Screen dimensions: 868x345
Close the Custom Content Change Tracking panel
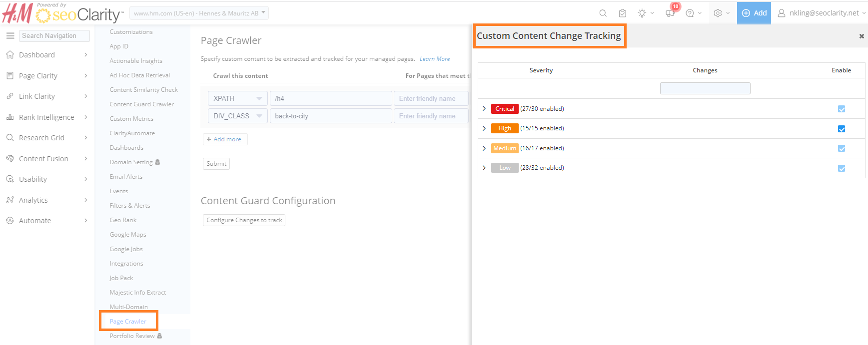pos(861,36)
